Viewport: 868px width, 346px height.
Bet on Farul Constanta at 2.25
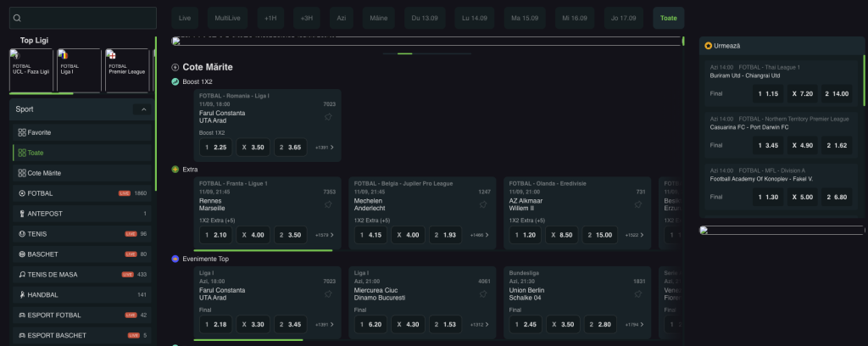[x=215, y=148]
